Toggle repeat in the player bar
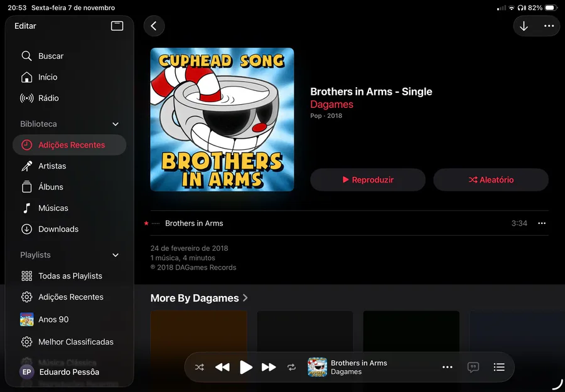Image resolution: width=565 pixels, height=392 pixels. 291,367
